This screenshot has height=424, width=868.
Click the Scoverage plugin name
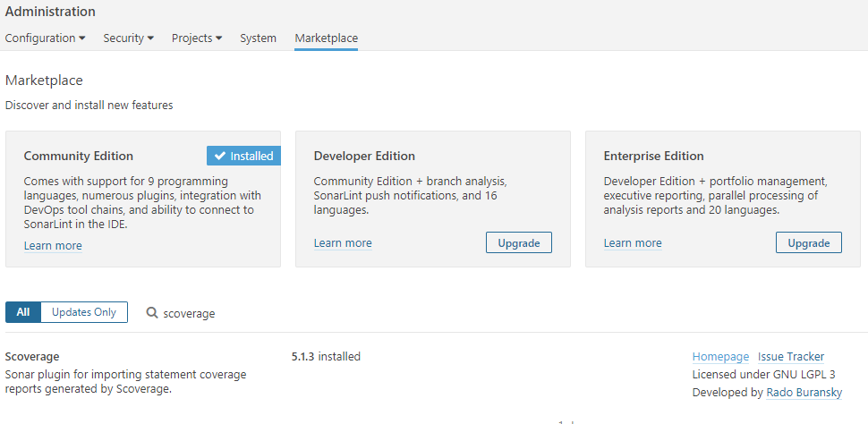pyautogui.click(x=32, y=357)
